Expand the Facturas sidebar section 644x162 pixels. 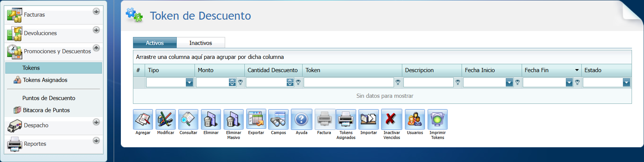tap(96, 11)
